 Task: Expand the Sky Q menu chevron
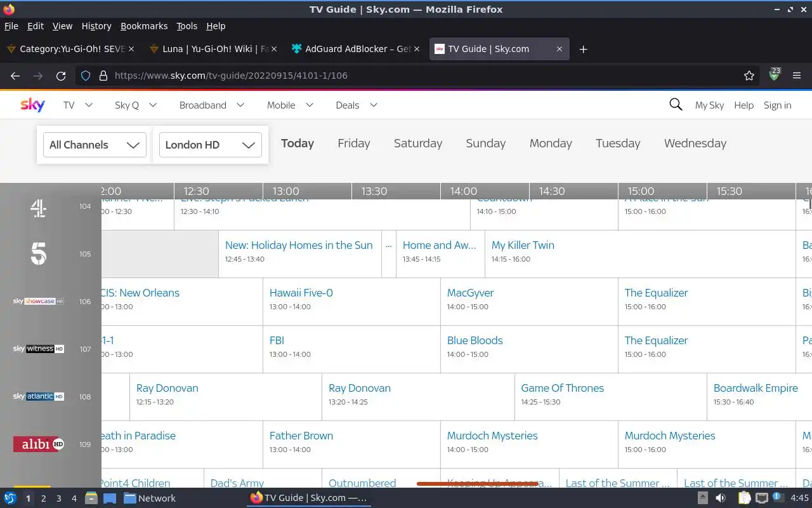point(154,105)
